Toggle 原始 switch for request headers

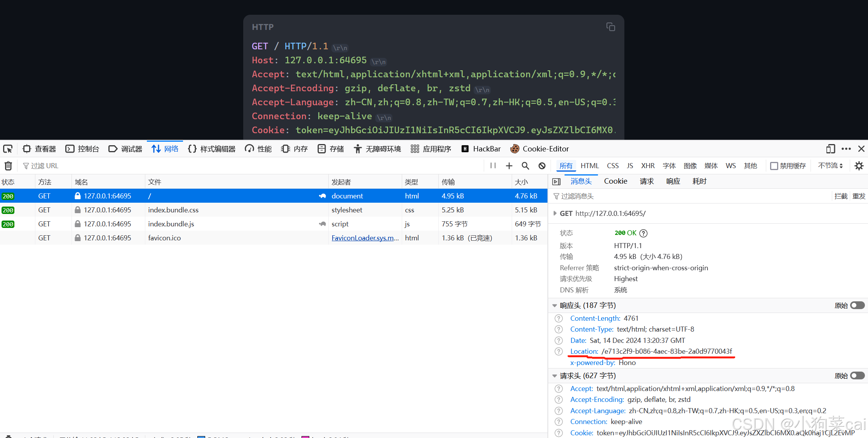pos(857,376)
